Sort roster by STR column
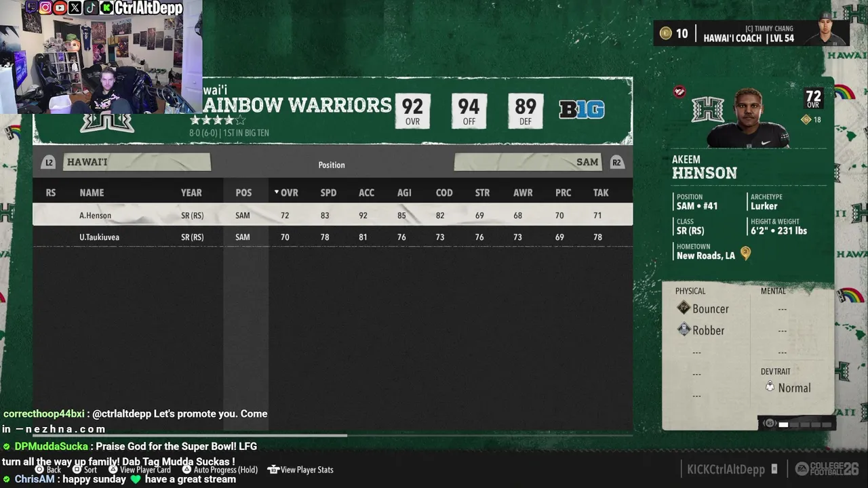The image size is (868, 488). pyautogui.click(x=482, y=192)
